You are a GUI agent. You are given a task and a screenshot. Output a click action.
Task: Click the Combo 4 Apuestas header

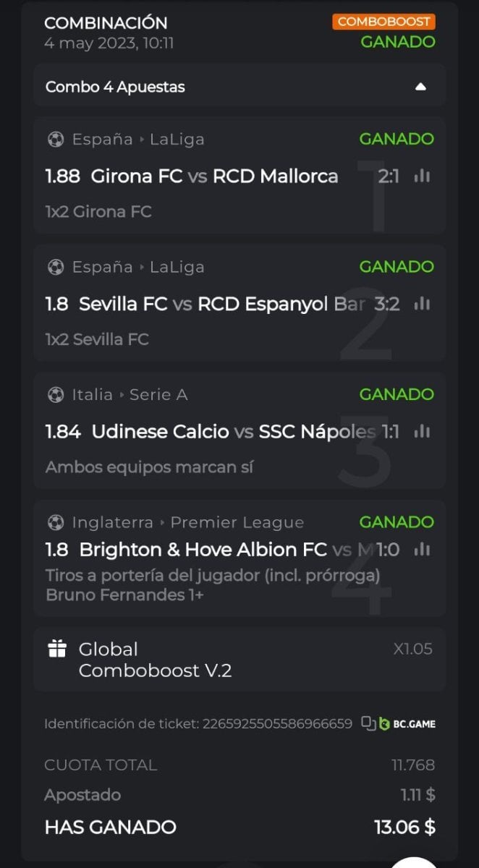tap(116, 87)
